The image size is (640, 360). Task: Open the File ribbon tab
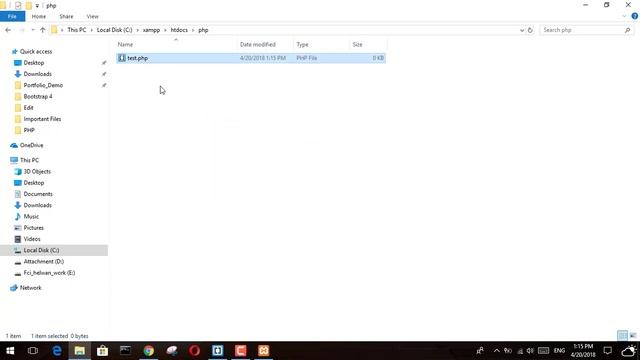pos(12,16)
